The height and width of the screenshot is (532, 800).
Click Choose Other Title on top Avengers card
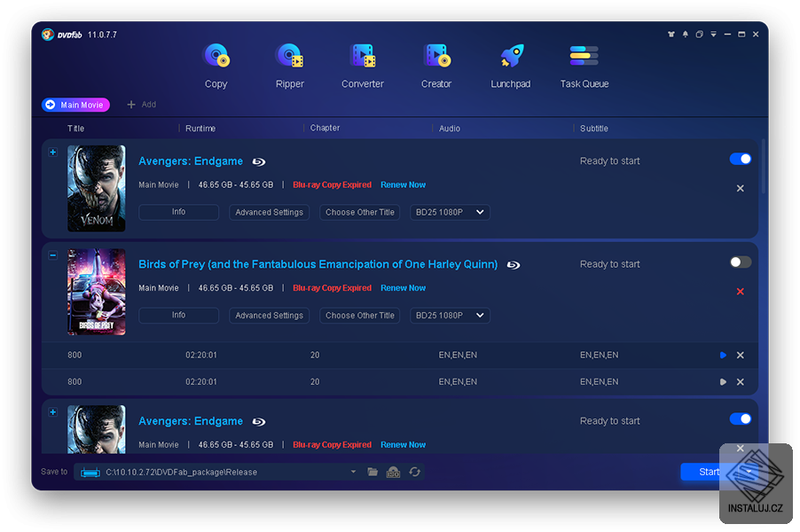click(360, 212)
